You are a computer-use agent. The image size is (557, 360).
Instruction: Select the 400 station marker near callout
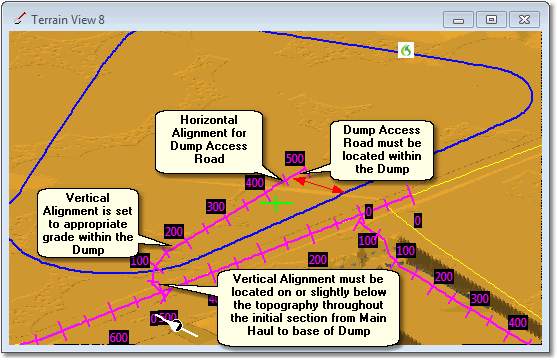(x=255, y=183)
